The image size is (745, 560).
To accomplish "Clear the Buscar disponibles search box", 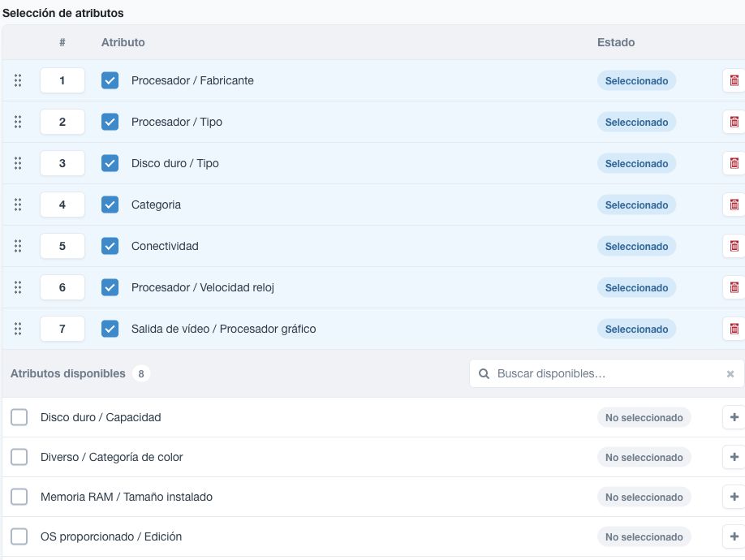I will [730, 374].
